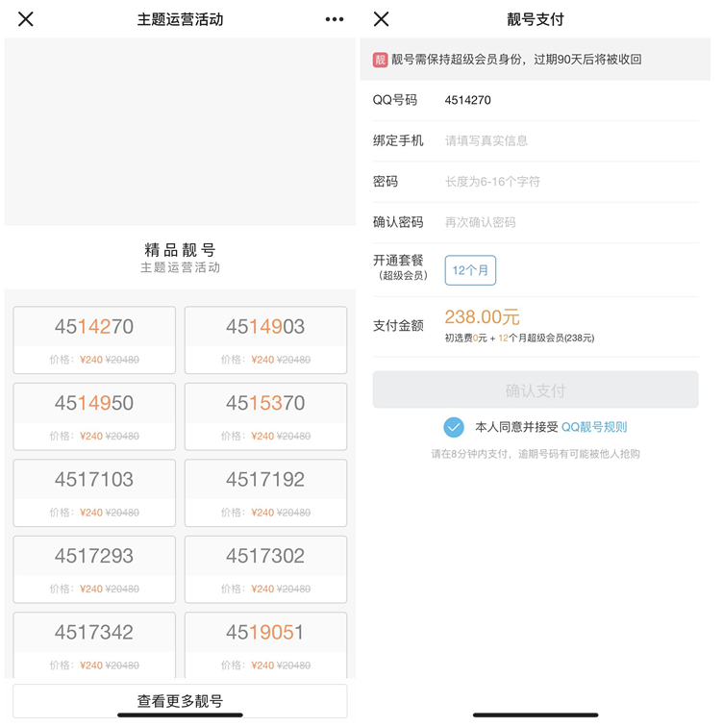
Task: Open the three-dot more options menu
Action: (334, 19)
